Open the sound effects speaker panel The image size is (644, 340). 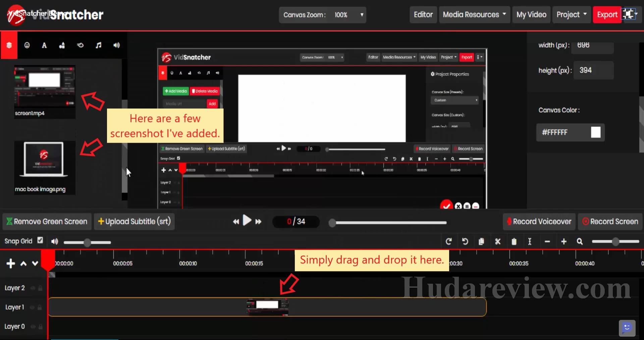click(116, 45)
